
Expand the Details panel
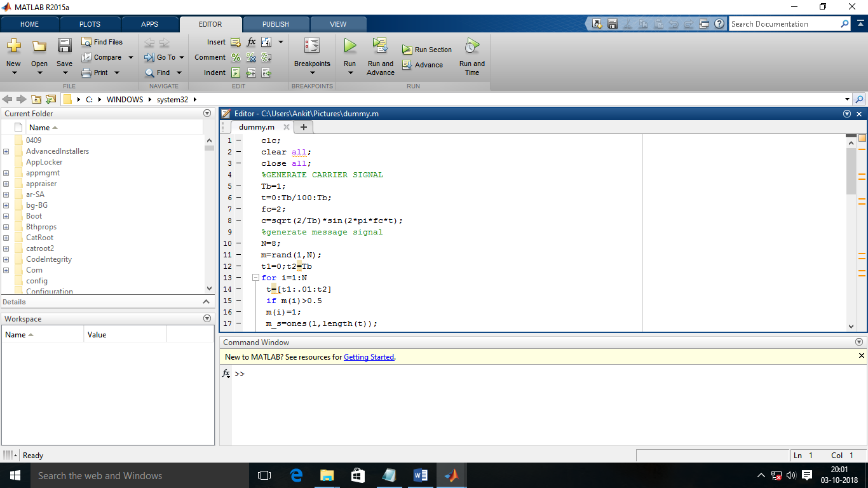pyautogui.click(x=206, y=302)
